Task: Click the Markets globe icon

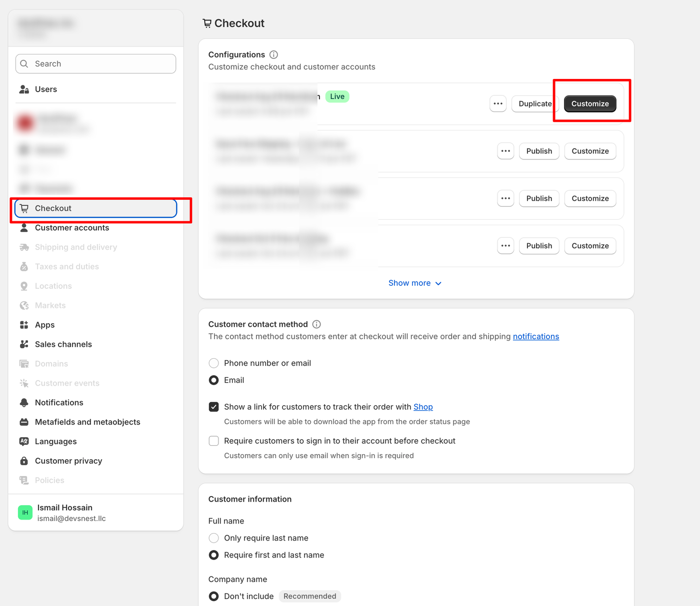Action: click(24, 306)
